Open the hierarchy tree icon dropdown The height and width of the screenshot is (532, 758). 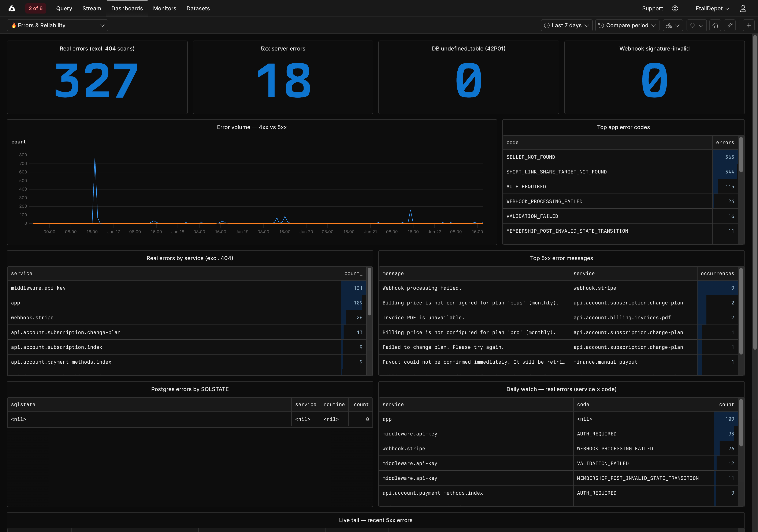[673, 25]
